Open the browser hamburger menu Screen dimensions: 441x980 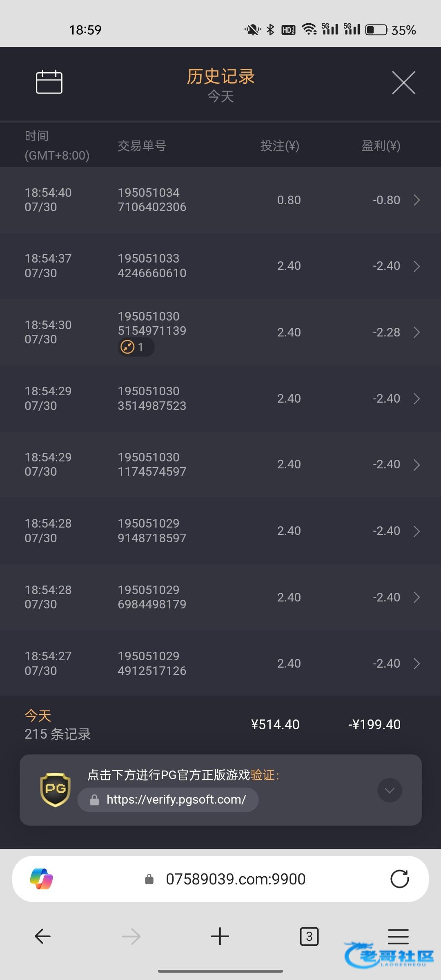point(398,936)
